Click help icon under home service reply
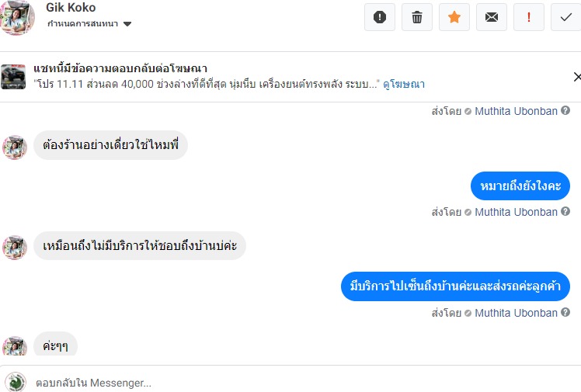The width and height of the screenshot is (581, 392). pyautogui.click(x=565, y=313)
